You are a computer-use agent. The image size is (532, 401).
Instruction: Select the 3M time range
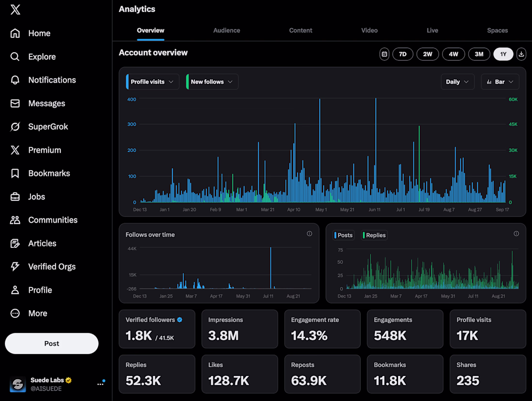click(x=479, y=54)
